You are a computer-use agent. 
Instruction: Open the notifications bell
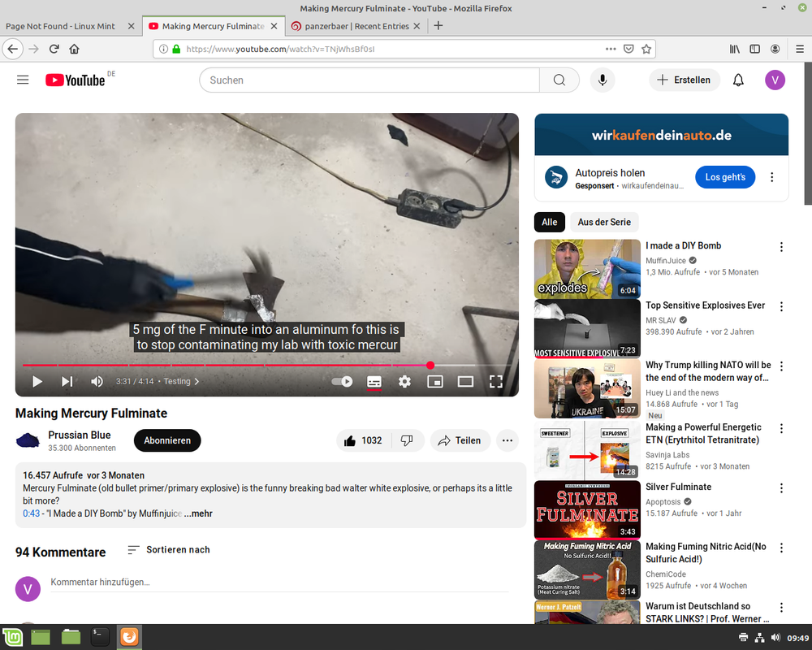coord(738,80)
